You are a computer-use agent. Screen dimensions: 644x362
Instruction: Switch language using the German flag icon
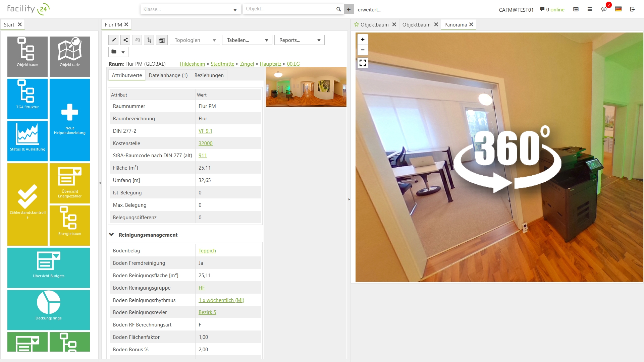[x=619, y=9]
